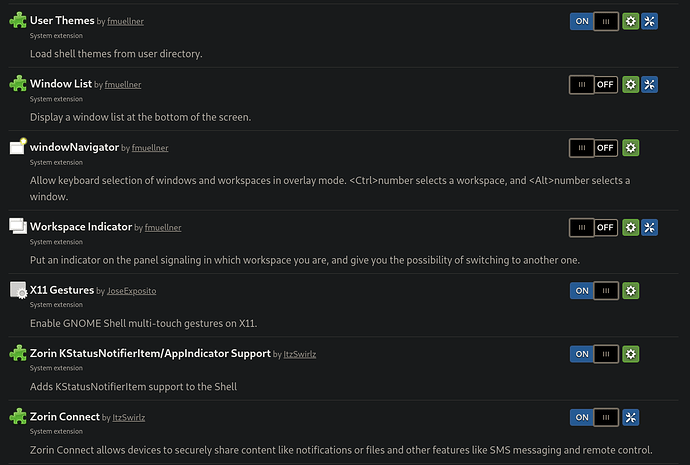690x465 pixels.
Task: Disable the X11 Gestures extension
Action: tap(594, 291)
